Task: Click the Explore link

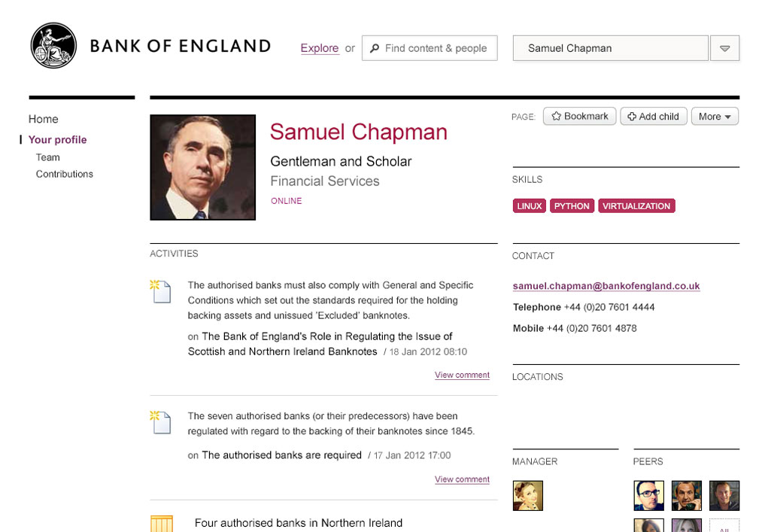Action: (x=320, y=48)
